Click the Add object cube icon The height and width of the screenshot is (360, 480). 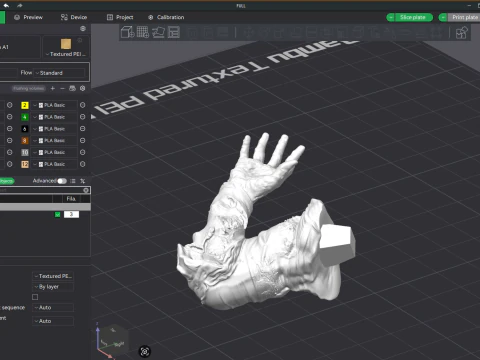[x=127, y=32]
